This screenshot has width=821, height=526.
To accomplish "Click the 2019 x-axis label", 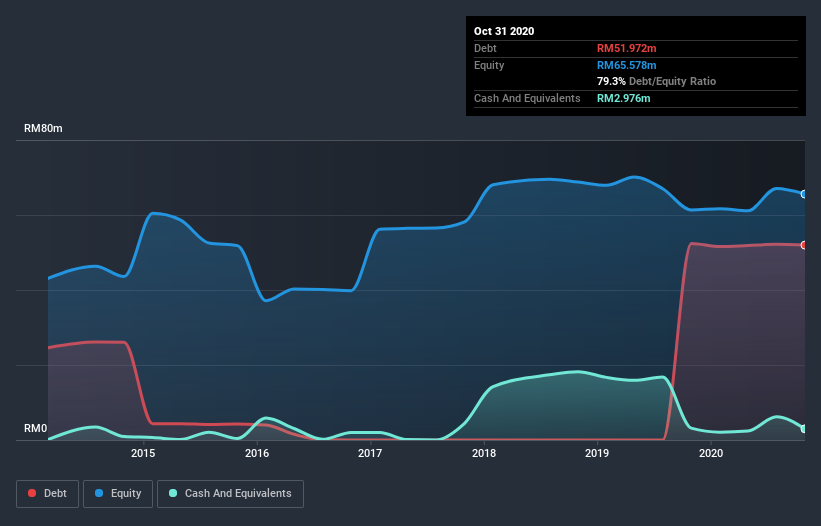I will coord(597,453).
